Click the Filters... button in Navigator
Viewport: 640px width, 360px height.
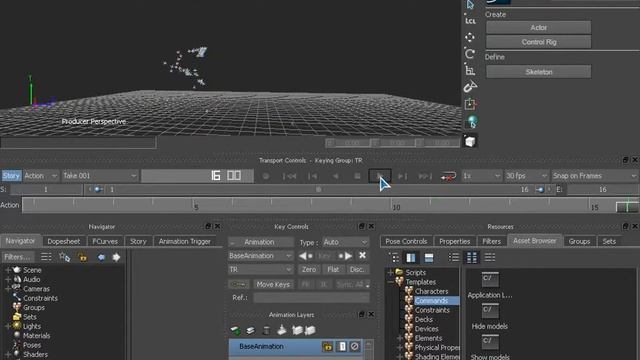point(17,257)
